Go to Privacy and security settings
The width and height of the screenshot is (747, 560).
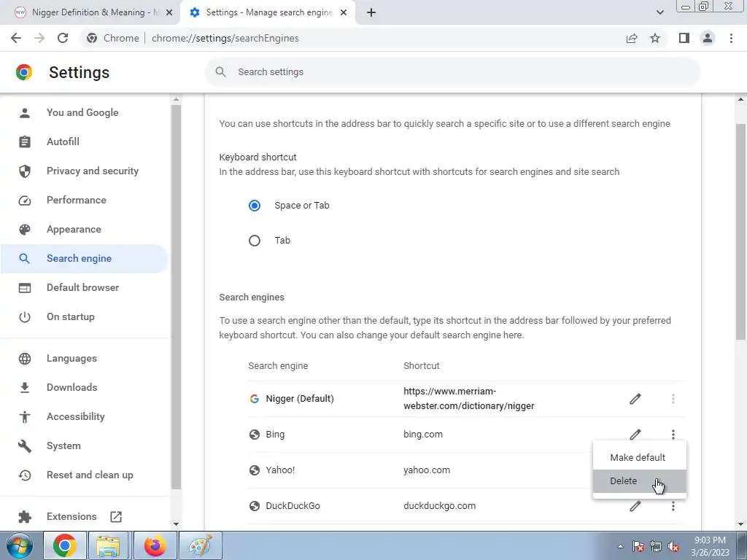(x=93, y=171)
